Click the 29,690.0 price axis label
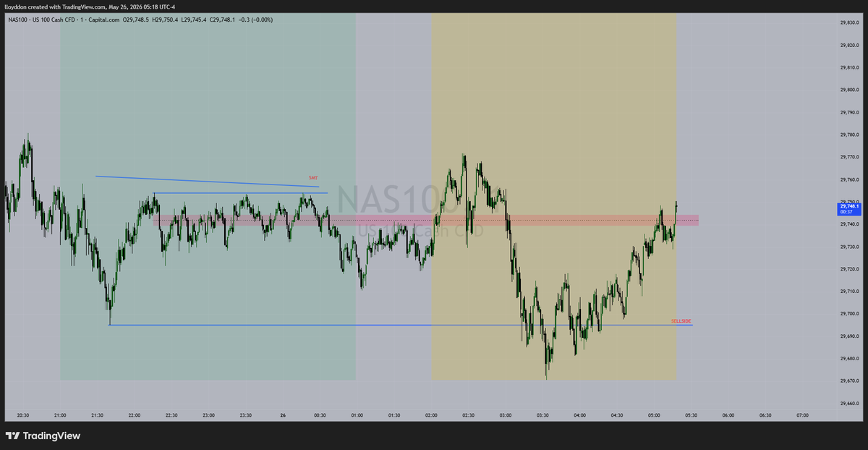 pyautogui.click(x=848, y=336)
